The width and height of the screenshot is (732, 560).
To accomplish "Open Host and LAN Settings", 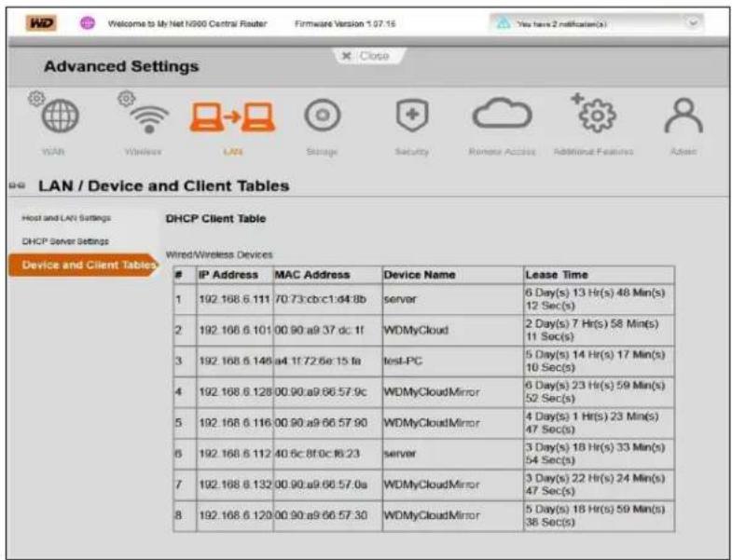I will click(x=66, y=218).
